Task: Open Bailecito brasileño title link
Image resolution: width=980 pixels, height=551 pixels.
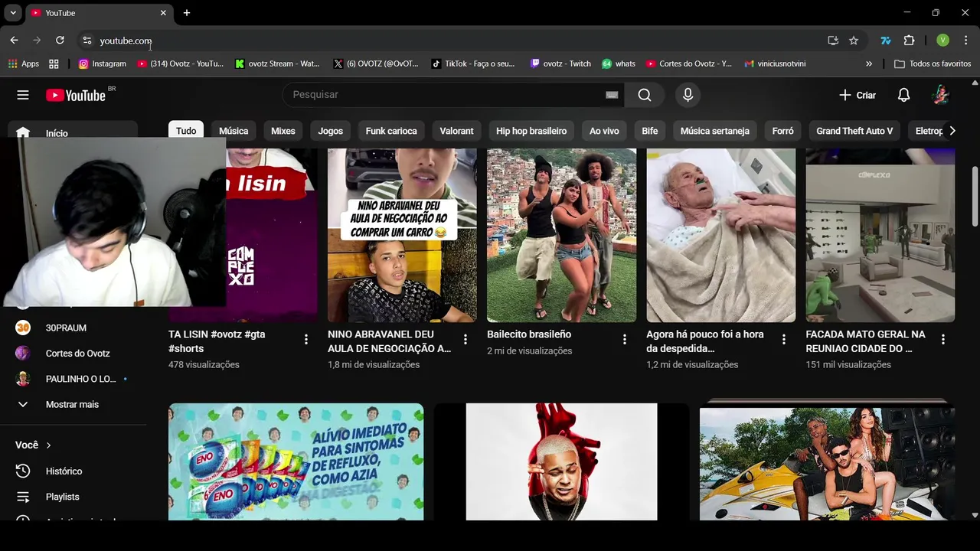Action: coord(529,334)
